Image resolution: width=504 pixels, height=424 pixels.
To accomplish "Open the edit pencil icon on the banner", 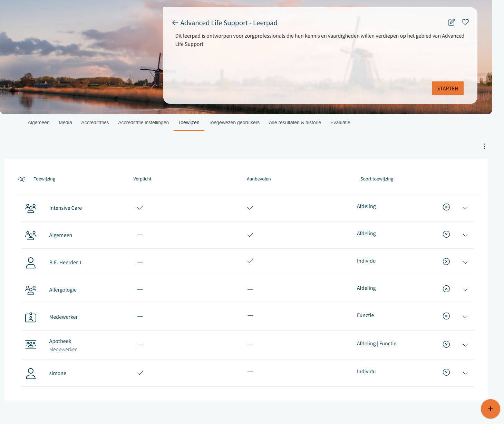I will click(x=451, y=22).
